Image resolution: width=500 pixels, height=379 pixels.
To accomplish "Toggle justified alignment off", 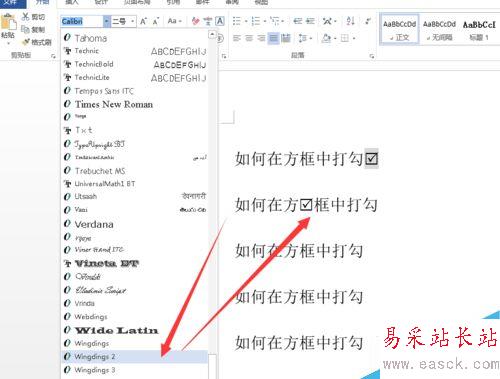I will (273, 38).
